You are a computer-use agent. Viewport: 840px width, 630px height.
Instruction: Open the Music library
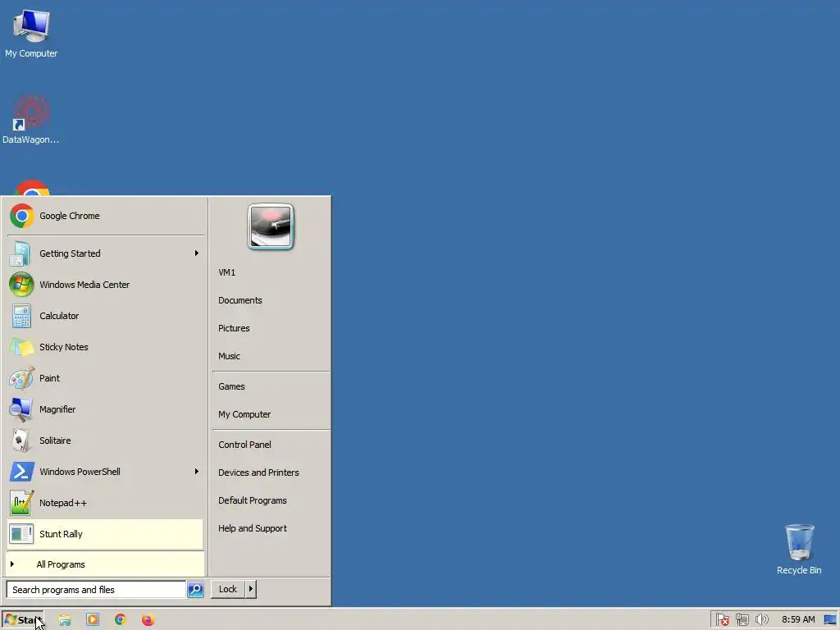click(x=229, y=356)
